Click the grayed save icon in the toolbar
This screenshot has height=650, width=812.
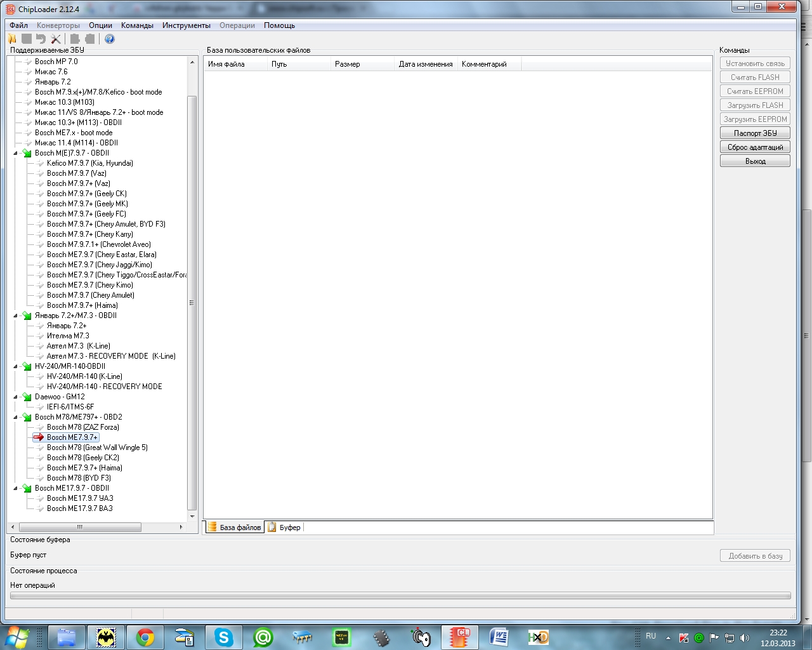point(26,39)
